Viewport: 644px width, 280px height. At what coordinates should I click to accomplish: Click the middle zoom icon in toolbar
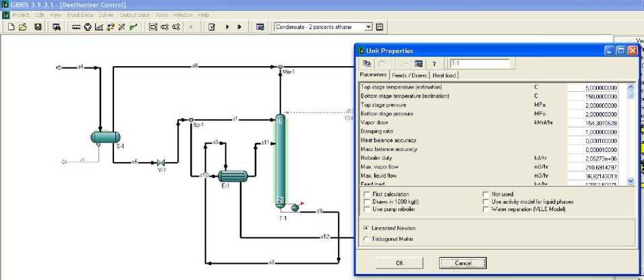pos(165,27)
